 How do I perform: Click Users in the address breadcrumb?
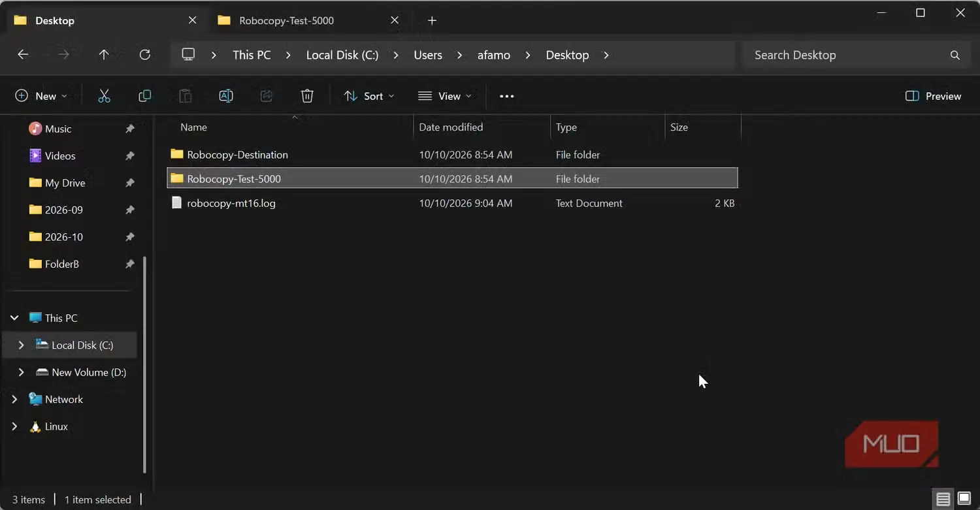[428, 55]
